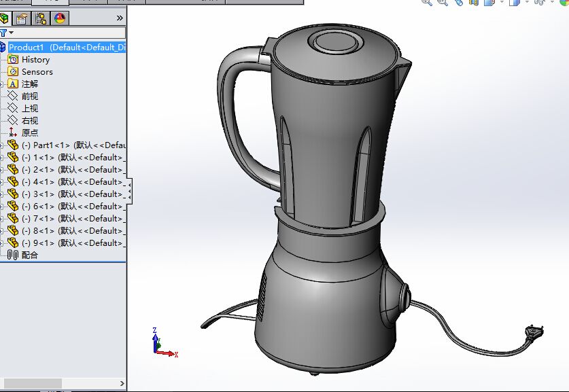Click the Part1<1> component icon
This screenshot has height=392, width=569.
(13, 145)
